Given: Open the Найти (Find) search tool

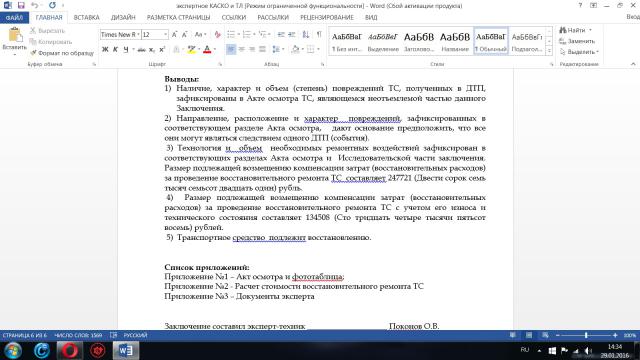Looking at the screenshot, I should [573, 30].
